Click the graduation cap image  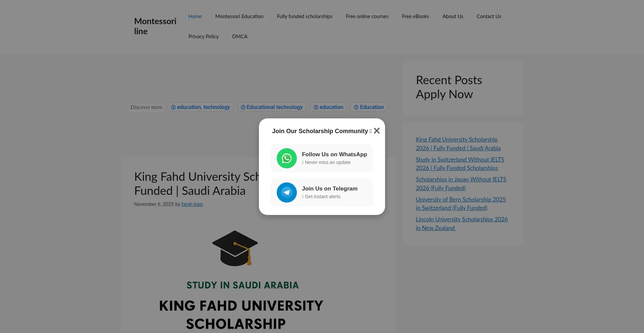point(235,248)
